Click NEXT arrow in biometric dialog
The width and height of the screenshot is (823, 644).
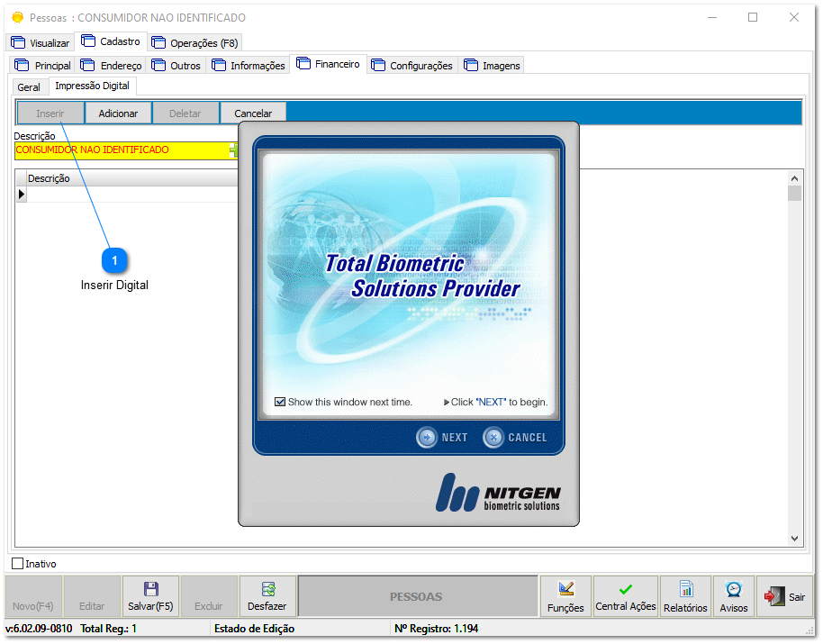[x=427, y=438]
